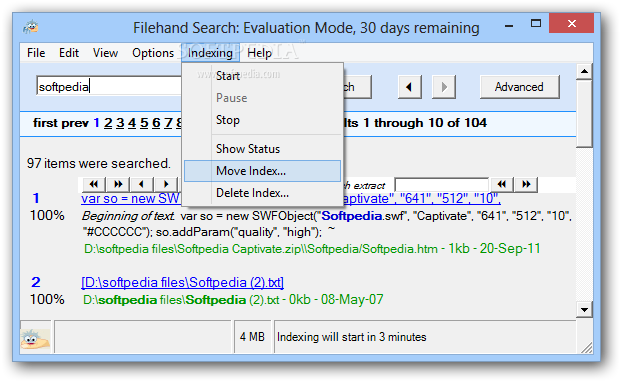Viewport: 621px width, 382px height.
Task: Close the Indexing menu via its title
Action: click(210, 53)
